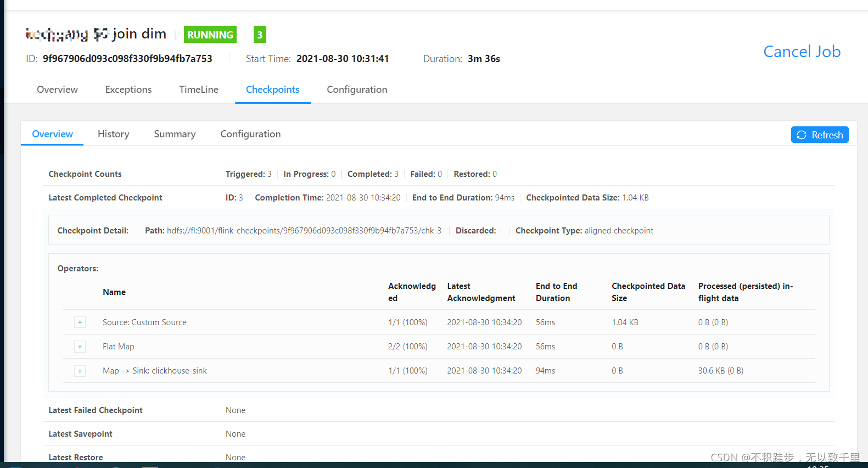This screenshot has width=868, height=468.
Task: Click the job ID 9f967906d093c098f330f9b94fb7a753
Action: (x=127, y=59)
